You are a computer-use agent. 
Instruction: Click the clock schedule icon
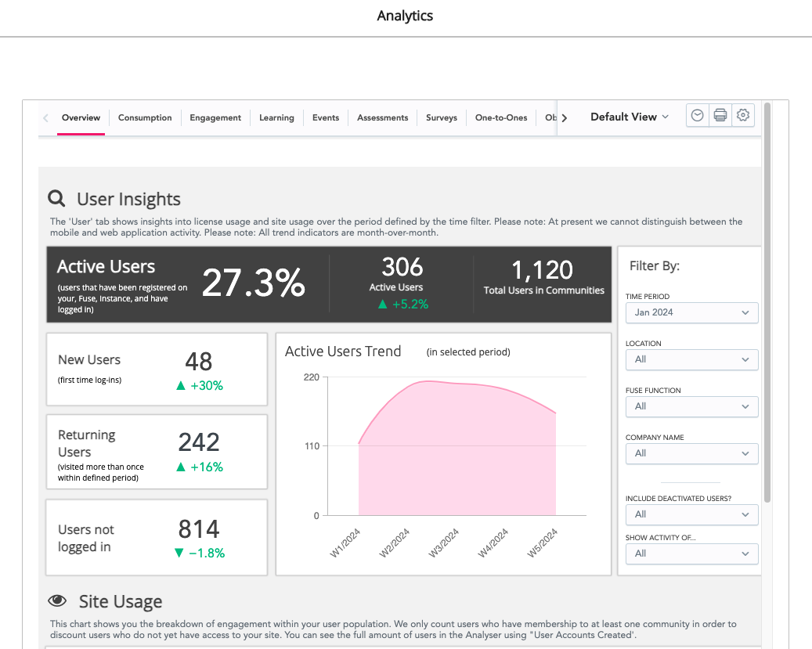(697, 116)
